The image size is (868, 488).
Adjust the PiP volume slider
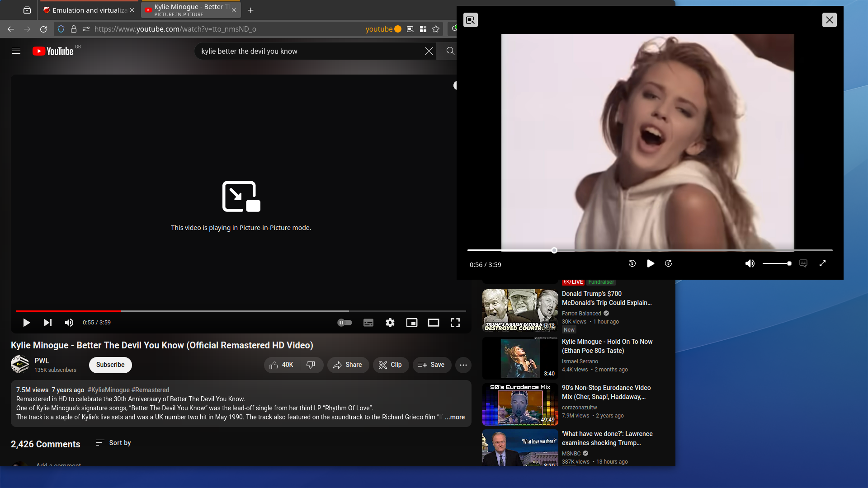[777, 263]
